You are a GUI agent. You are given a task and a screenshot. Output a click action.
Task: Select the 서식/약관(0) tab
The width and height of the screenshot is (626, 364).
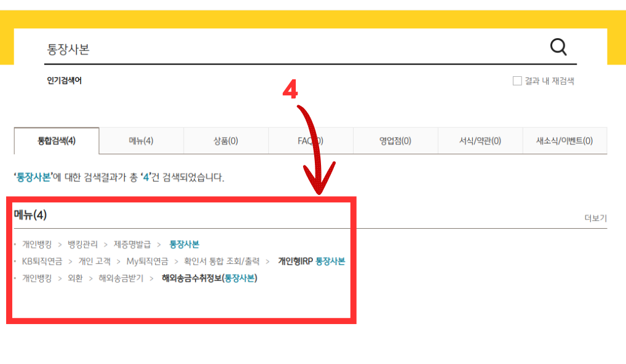click(x=480, y=141)
